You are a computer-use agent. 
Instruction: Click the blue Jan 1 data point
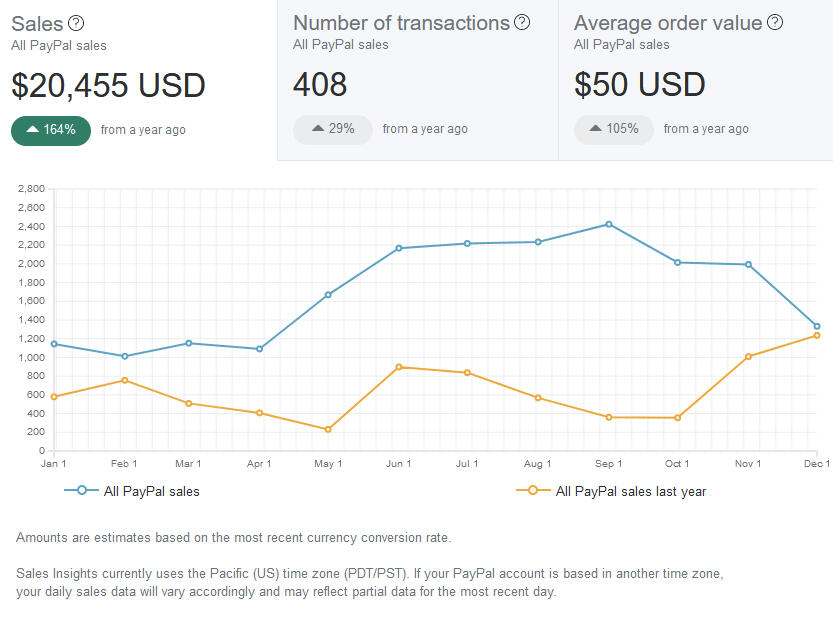[x=54, y=344]
